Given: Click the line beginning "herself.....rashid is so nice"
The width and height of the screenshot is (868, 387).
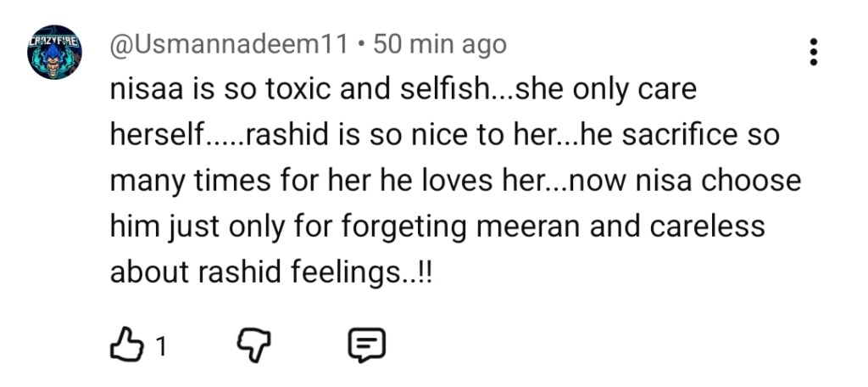Looking at the screenshot, I should click(444, 136).
